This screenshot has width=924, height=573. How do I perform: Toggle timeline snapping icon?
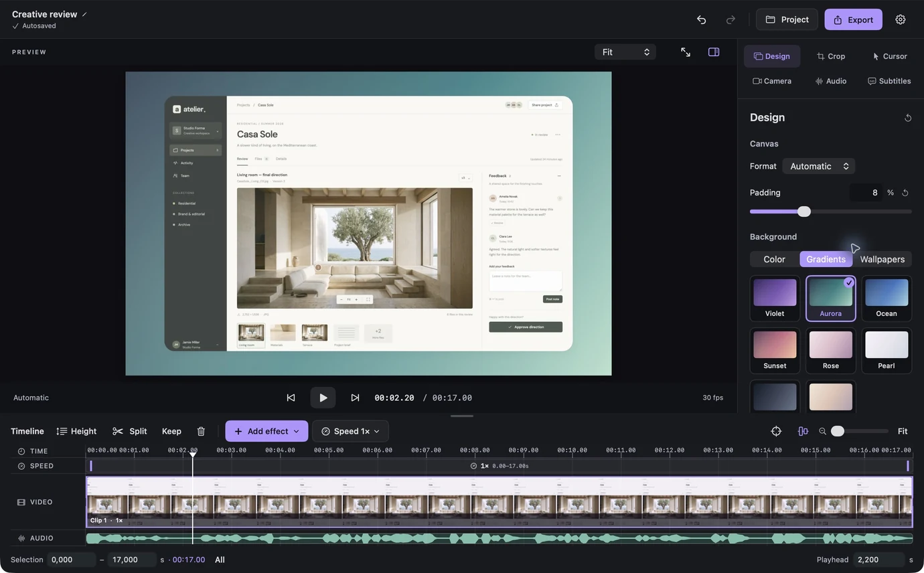tap(803, 431)
